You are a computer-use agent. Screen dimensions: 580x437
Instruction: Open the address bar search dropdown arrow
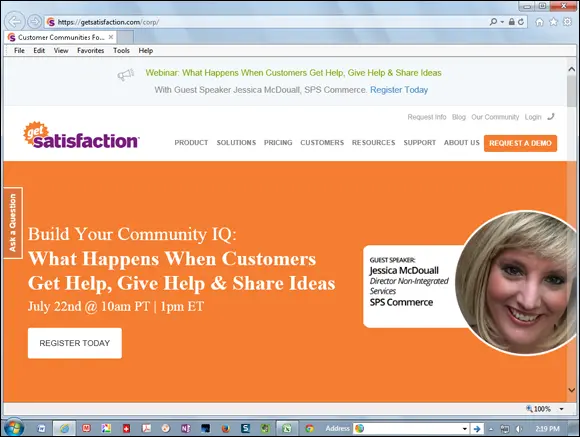pos(502,22)
